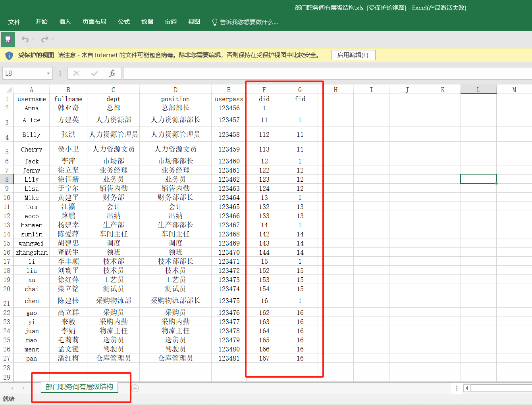
Task: Click the cell containing 'zhangshan'
Action: [31, 252]
